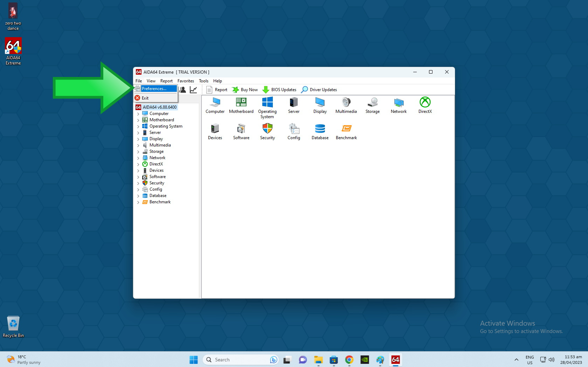The width and height of the screenshot is (588, 367).
Task: Click the taskbar Search box
Action: (x=240, y=360)
